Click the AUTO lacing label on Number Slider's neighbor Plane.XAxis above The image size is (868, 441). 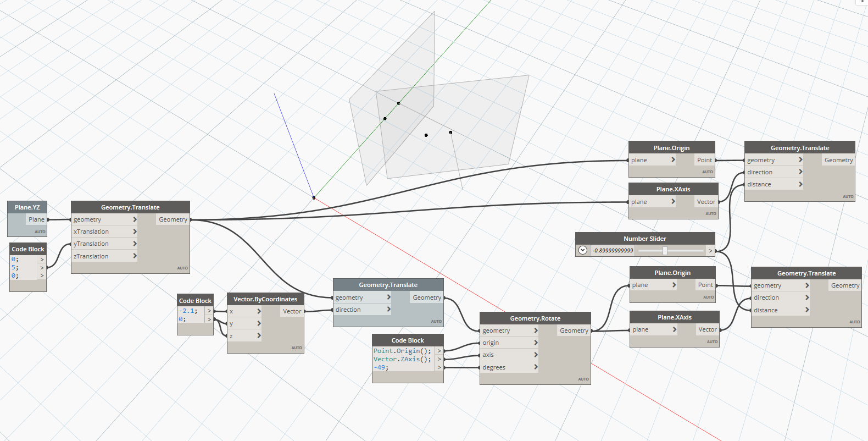tap(711, 213)
